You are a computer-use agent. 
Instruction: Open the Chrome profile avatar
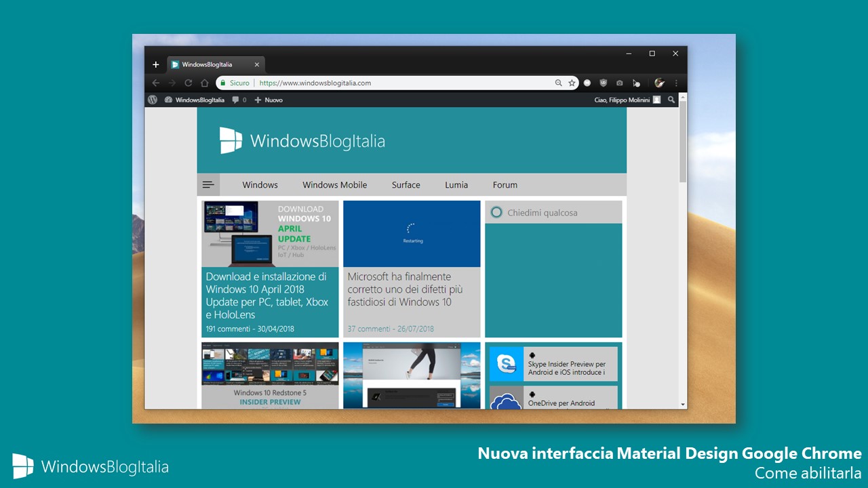659,83
